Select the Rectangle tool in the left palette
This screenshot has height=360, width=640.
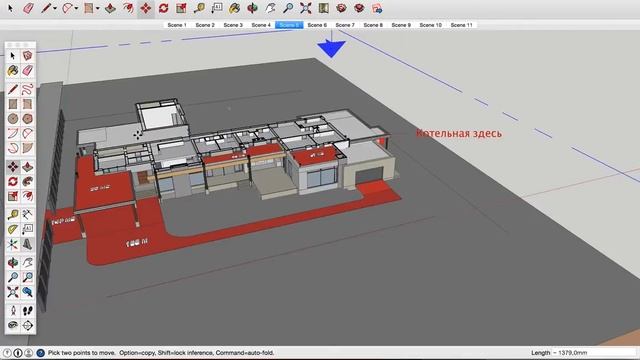tap(13, 104)
